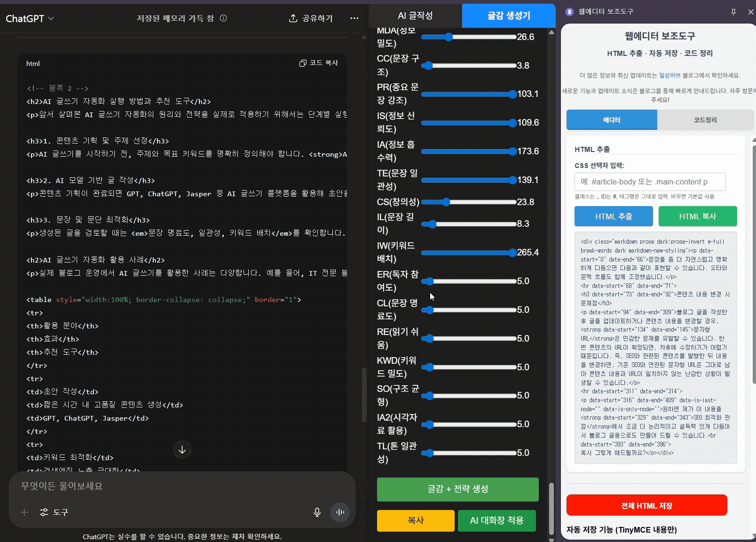The image size is (756, 542).
Task: Click the plus attach icon in composer
Action: tap(24, 512)
